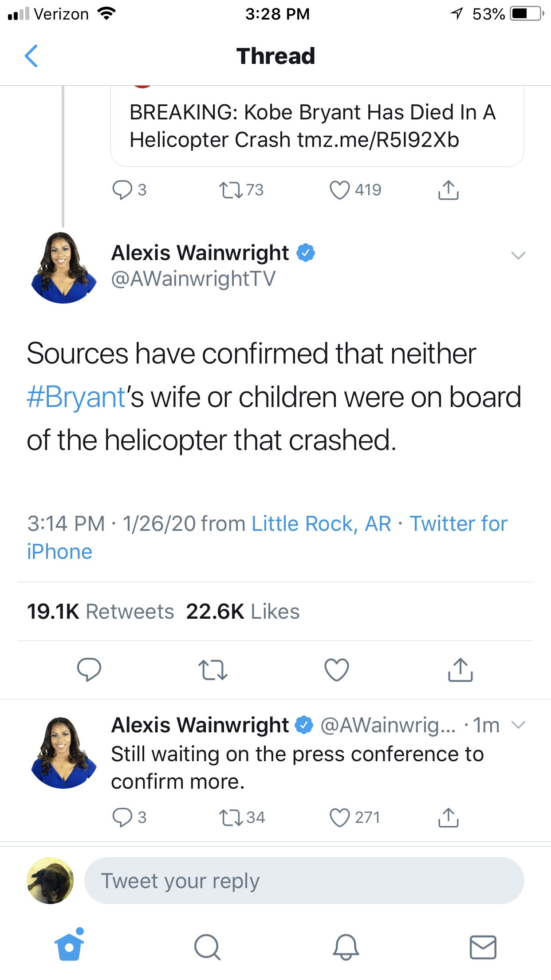Image resolution: width=551 pixels, height=980 pixels.
Task: Open tweet options chevron on main tweet
Action: click(x=518, y=255)
